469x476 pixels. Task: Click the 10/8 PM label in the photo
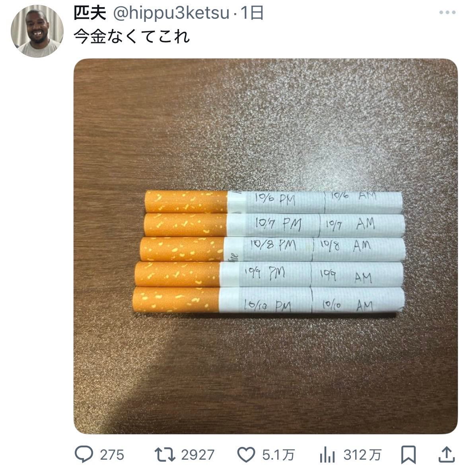pyautogui.click(x=273, y=244)
